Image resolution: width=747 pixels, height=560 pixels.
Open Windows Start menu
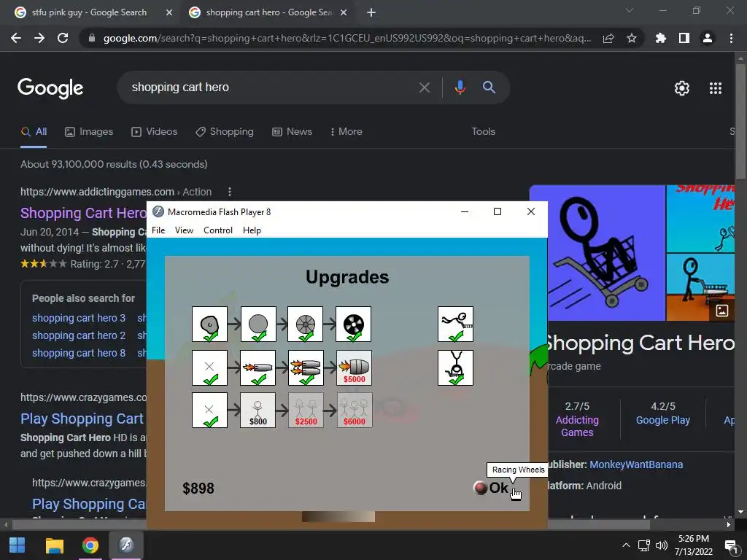(18, 545)
